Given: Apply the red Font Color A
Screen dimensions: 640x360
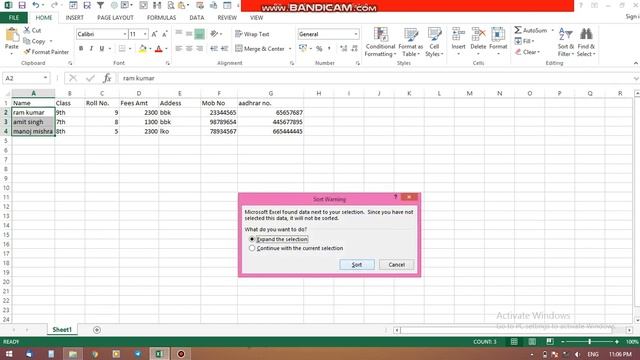Looking at the screenshot, I should (x=159, y=49).
